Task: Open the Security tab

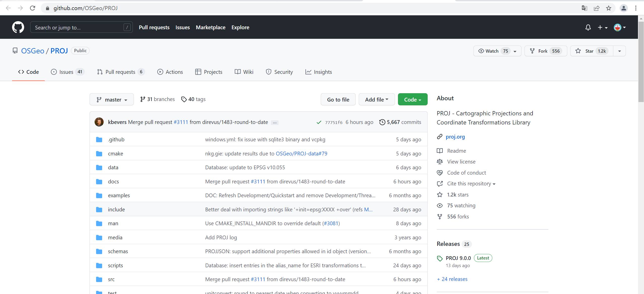Action: [x=279, y=72]
